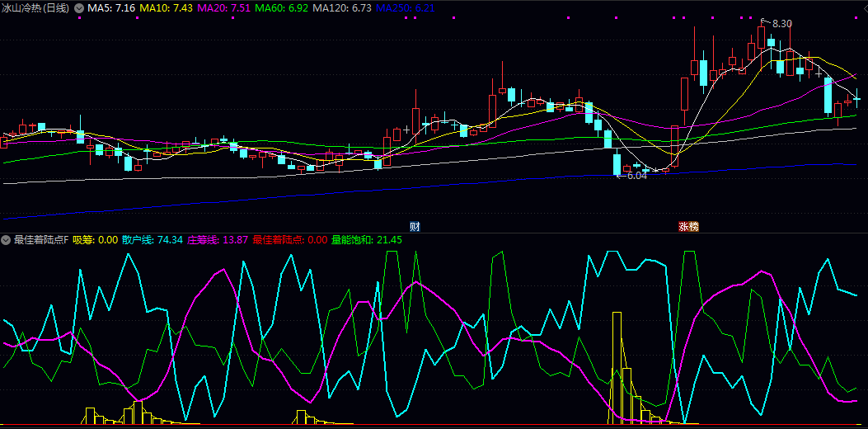This screenshot has height=429, width=868.
Task: Open the 财 financial marker icon
Action: click(x=415, y=226)
